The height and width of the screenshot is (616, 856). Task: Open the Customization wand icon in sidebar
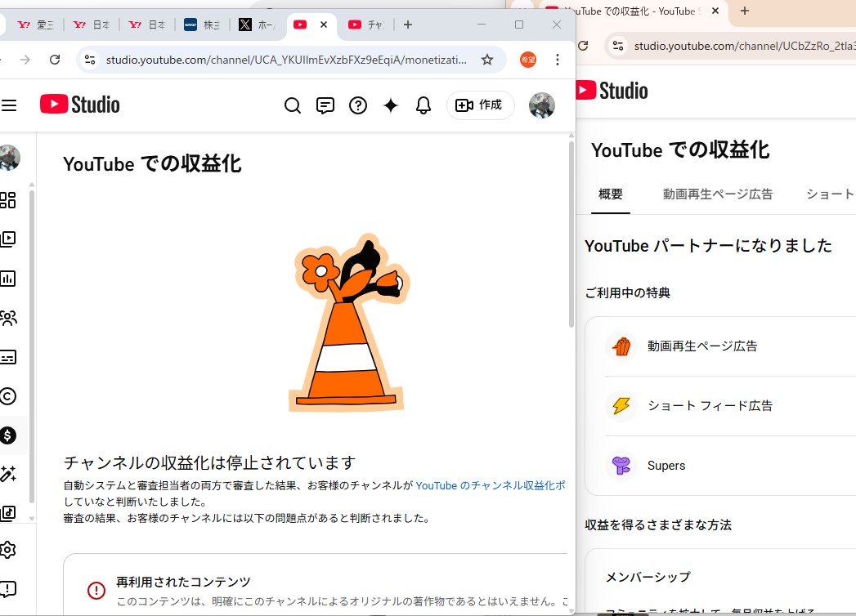point(7,474)
